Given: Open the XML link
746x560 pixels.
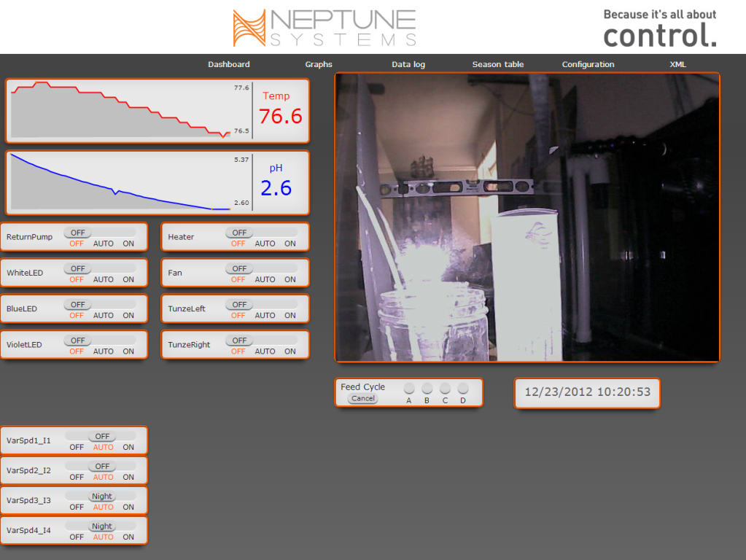Looking at the screenshot, I should tap(677, 65).
